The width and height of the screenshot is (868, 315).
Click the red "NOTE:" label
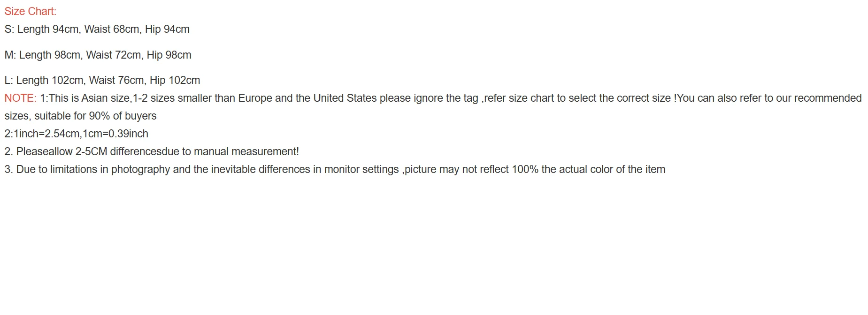20,98
